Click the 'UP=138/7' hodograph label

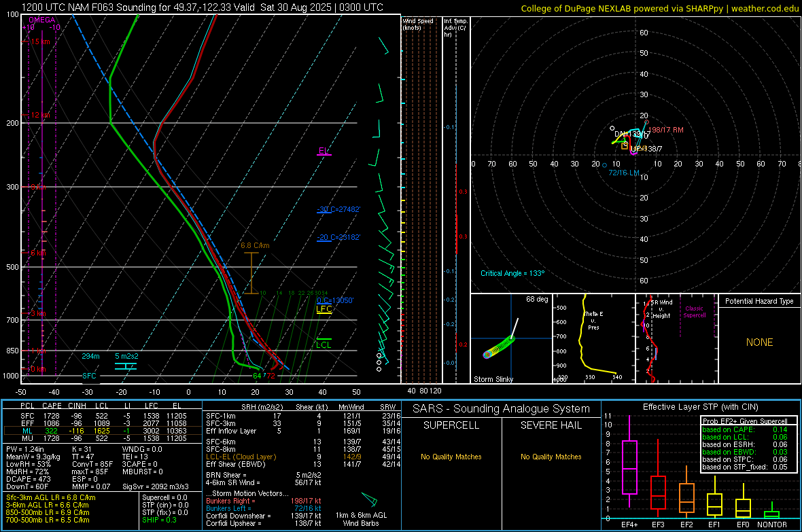646,149
